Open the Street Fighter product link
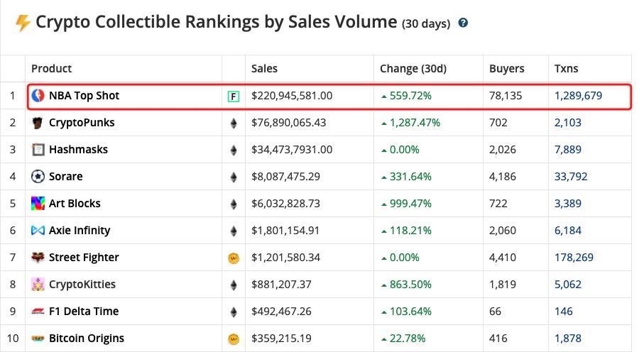644x352 pixels. point(84,258)
